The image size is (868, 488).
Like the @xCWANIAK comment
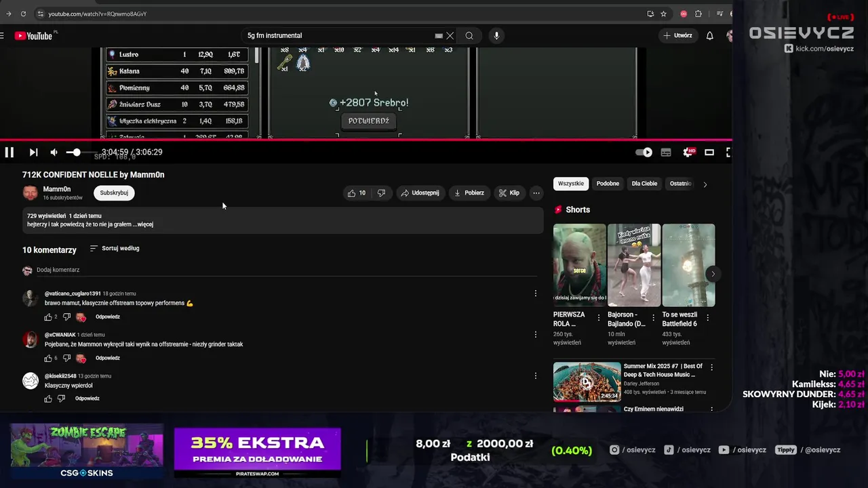(x=48, y=359)
